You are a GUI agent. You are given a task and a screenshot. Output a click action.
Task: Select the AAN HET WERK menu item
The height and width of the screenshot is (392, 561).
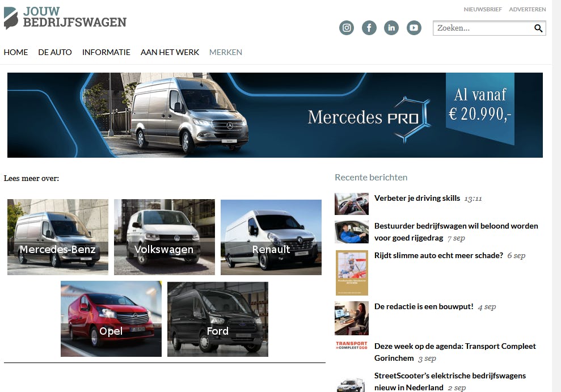pyautogui.click(x=170, y=52)
